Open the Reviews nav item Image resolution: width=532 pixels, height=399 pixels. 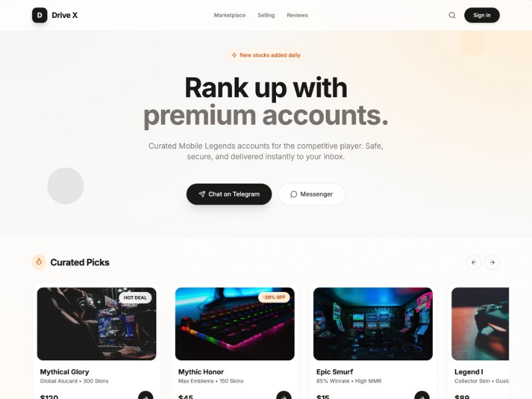(x=297, y=15)
